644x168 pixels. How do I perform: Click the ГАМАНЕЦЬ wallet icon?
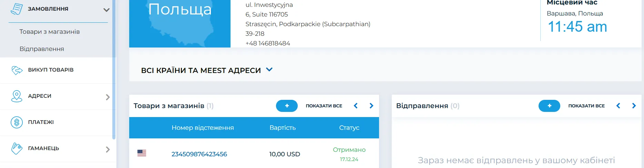(x=17, y=148)
